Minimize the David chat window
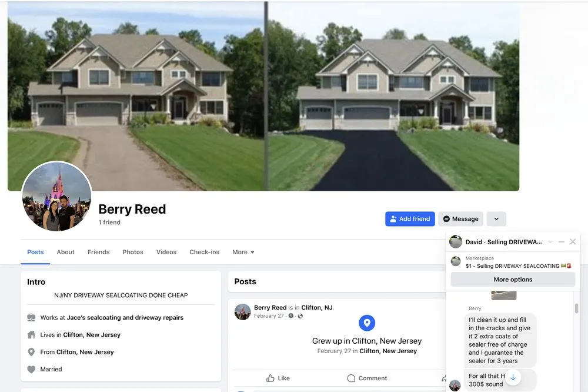This screenshot has width=588, height=392. click(x=562, y=242)
